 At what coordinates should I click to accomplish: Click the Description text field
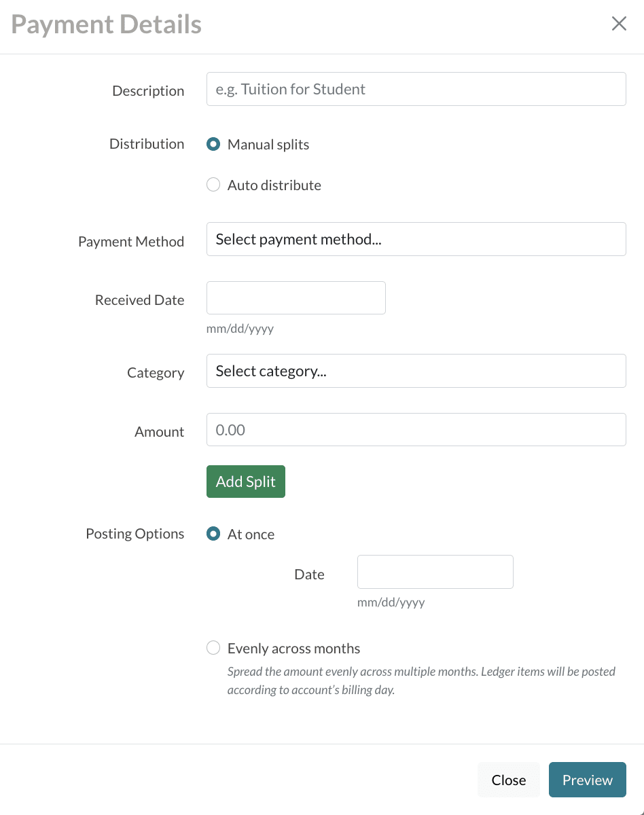(416, 90)
